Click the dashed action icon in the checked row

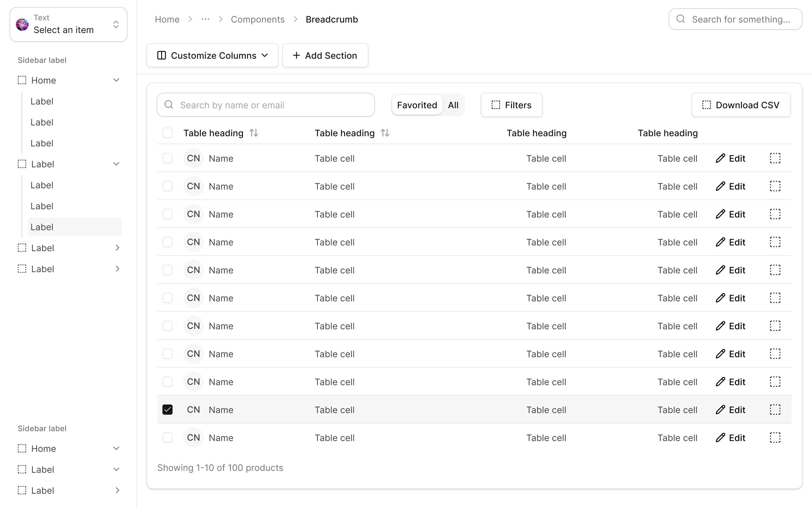(775, 410)
